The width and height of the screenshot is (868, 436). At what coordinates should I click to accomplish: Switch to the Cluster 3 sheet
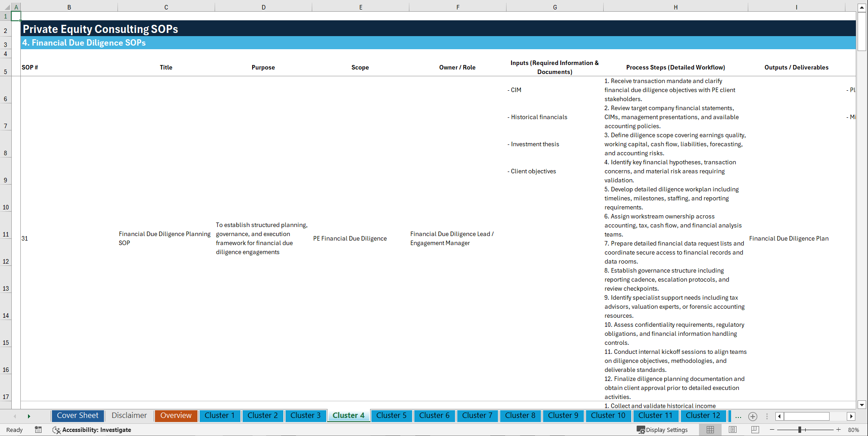point(305,416)
